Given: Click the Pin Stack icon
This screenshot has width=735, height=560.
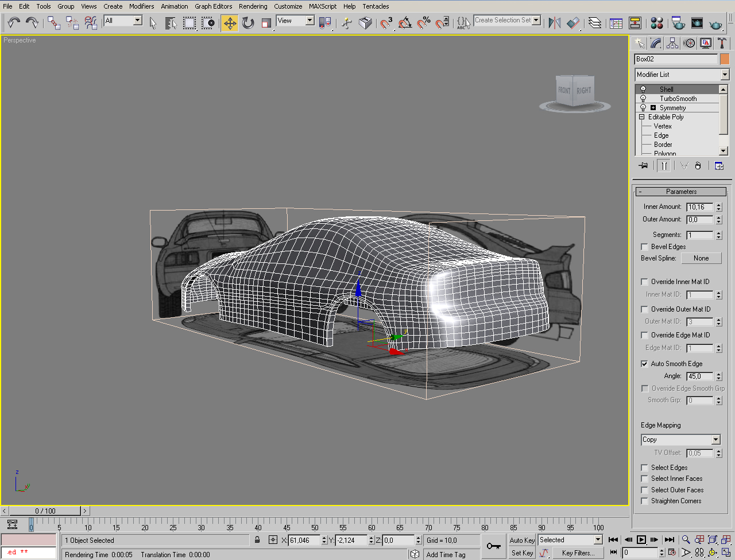Looking at the screenshot, I should [x=643, y=166].
